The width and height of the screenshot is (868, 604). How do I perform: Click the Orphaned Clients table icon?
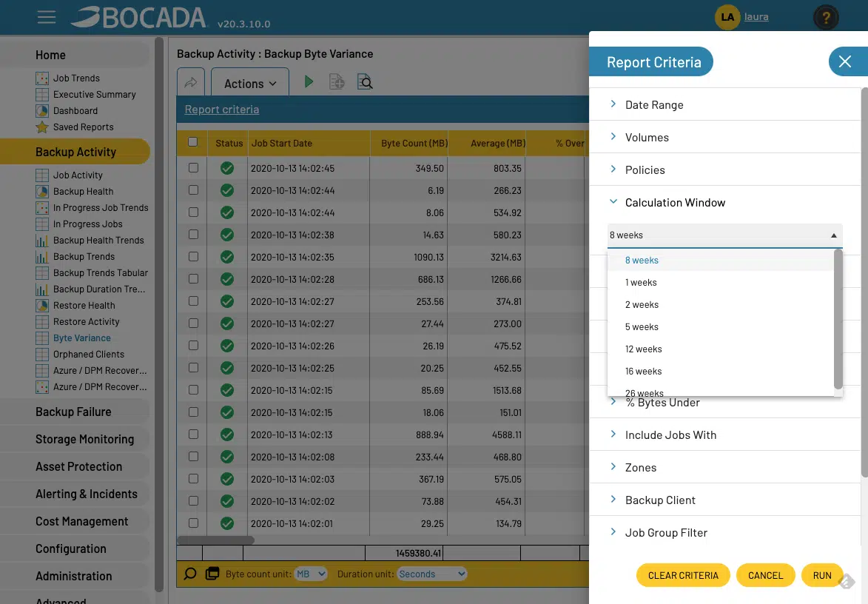[x=42, y=355]
